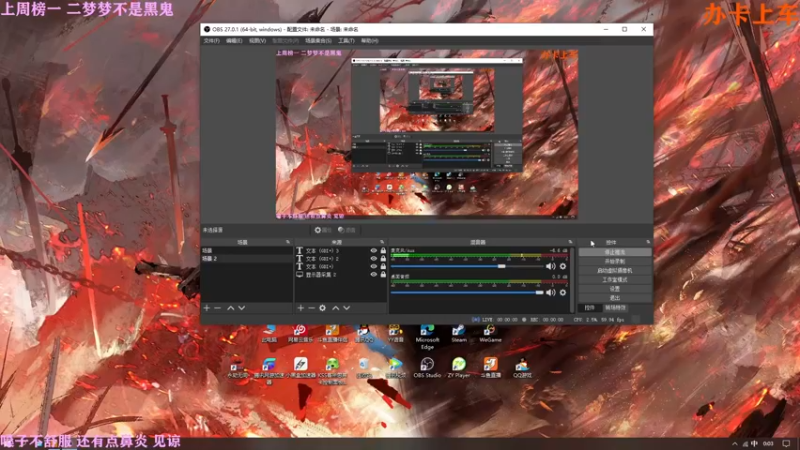
Task: Switch to the 转场特效 tab
Action: point(615,308)
